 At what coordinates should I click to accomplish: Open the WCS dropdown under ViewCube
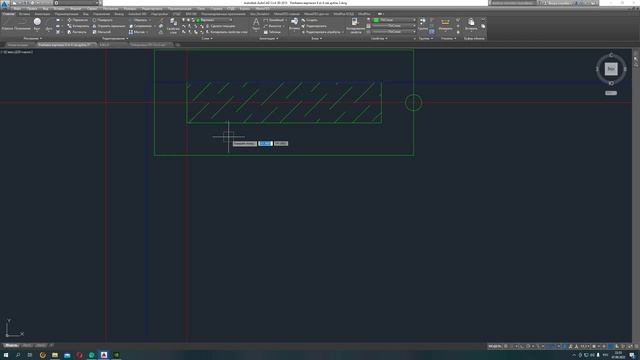click(611, 93)
